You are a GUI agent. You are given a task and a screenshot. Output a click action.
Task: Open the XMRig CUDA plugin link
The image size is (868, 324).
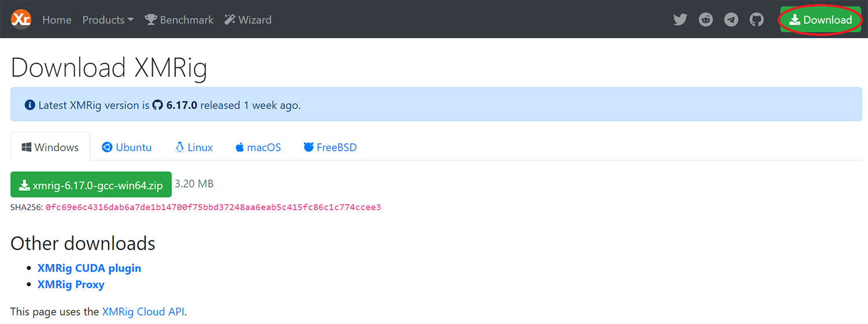(89, 268)
